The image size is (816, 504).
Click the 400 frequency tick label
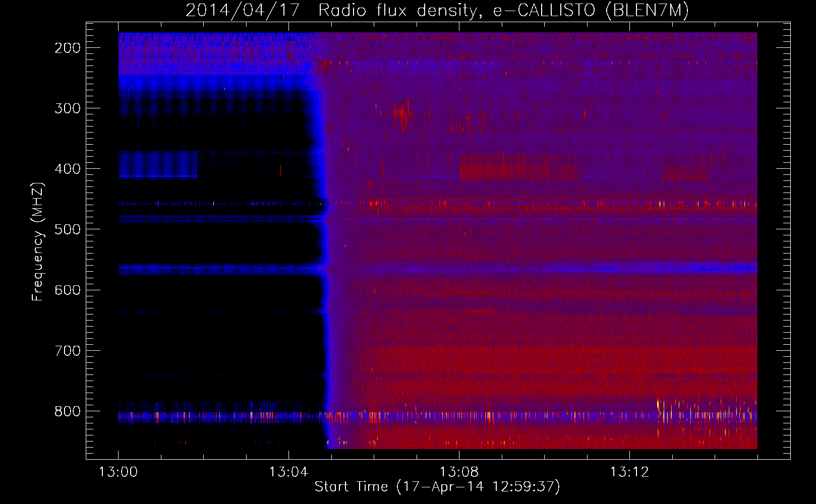pos(68,169)
